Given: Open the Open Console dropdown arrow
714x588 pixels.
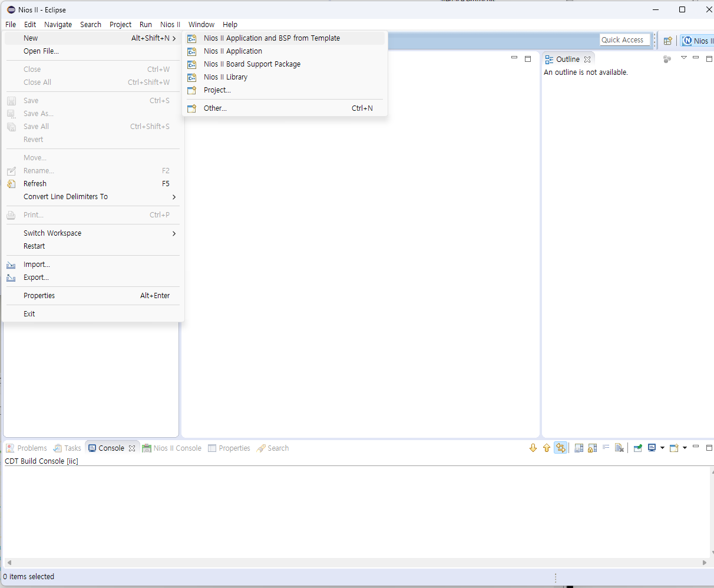Looking at the screenshot, I should tap(685, 448).
